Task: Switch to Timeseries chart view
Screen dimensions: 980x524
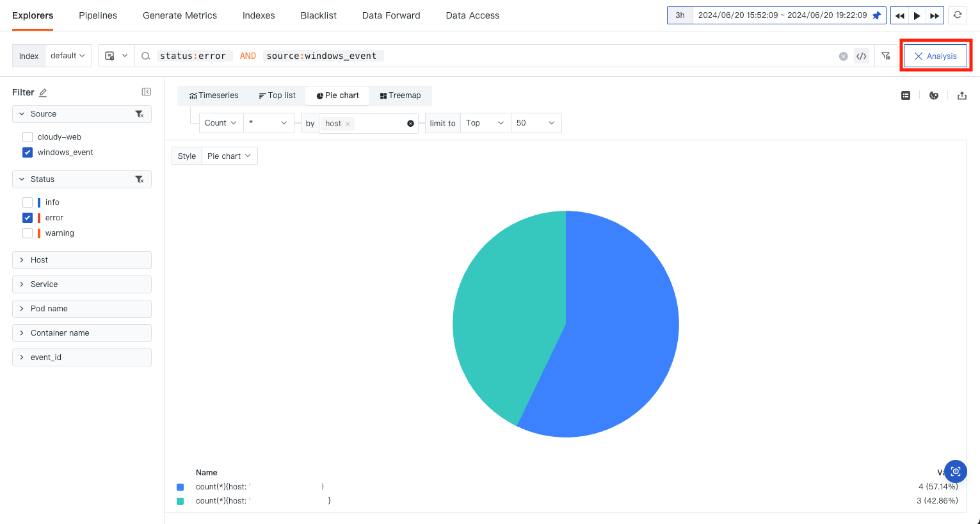Action: 214,95
